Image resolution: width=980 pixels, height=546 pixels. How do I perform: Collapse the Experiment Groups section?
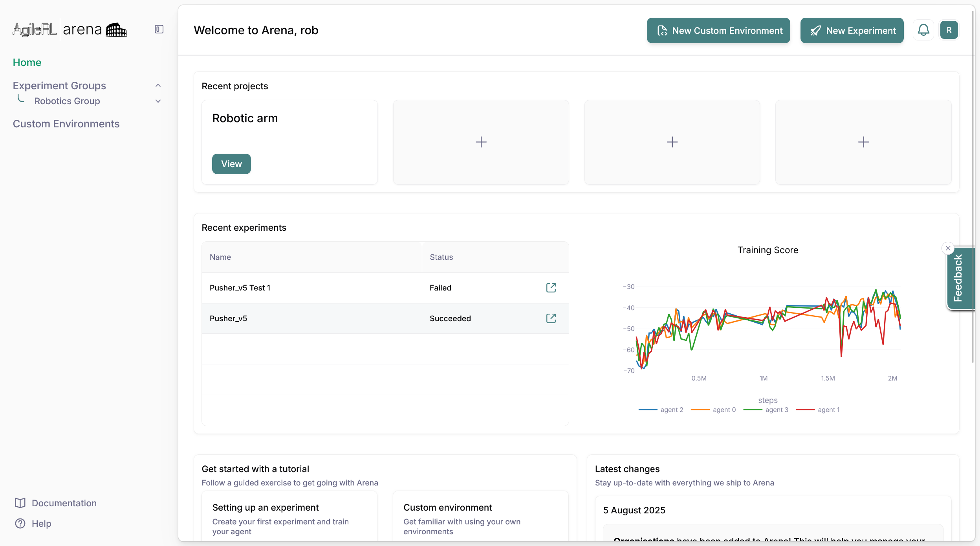coord(158,85)
